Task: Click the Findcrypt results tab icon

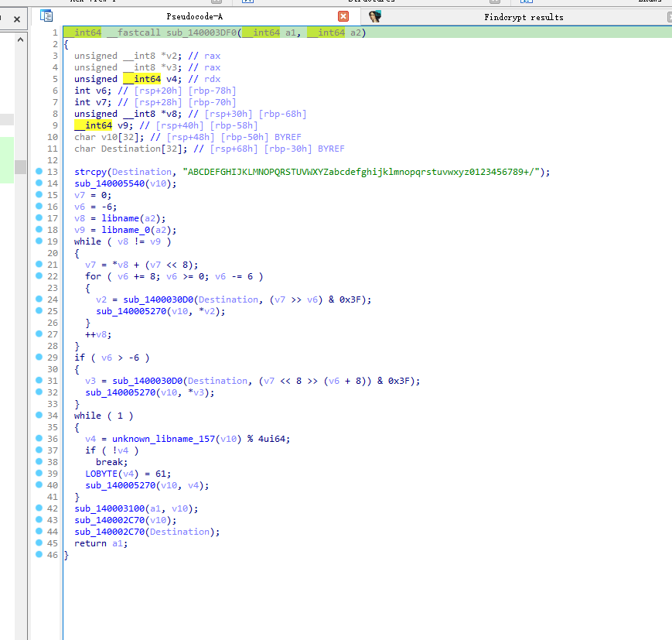Action: (x=375, y=16)
